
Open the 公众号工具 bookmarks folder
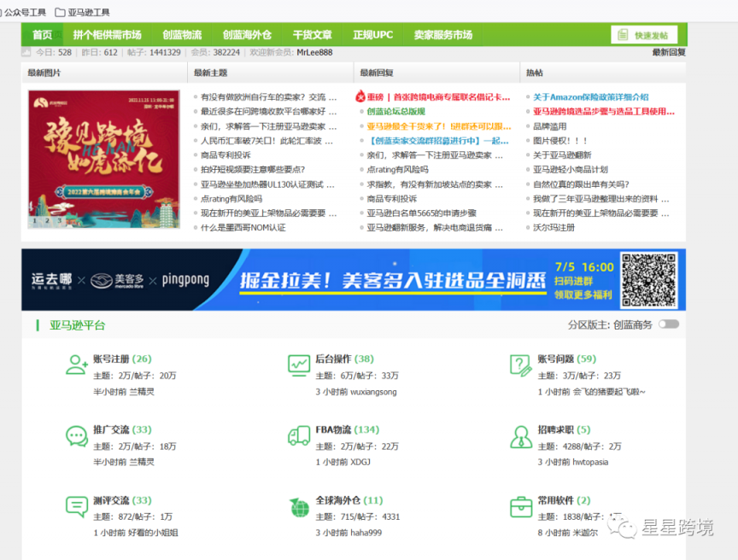[23, 12]
